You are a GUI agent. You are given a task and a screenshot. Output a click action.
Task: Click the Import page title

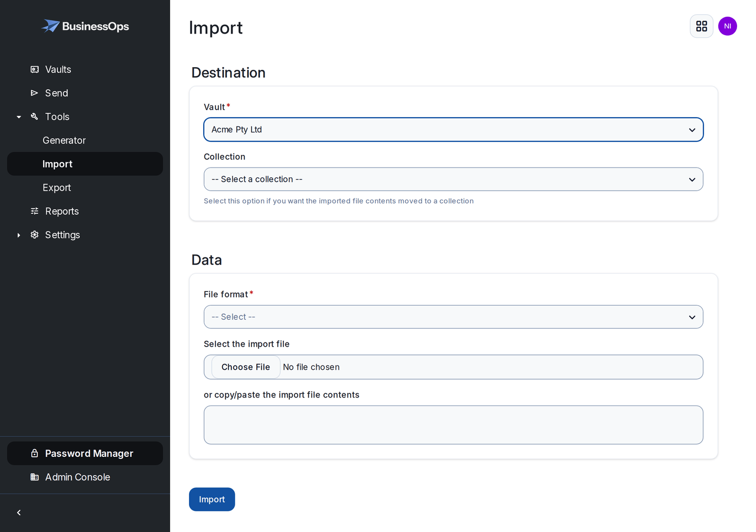click(216, 28)
